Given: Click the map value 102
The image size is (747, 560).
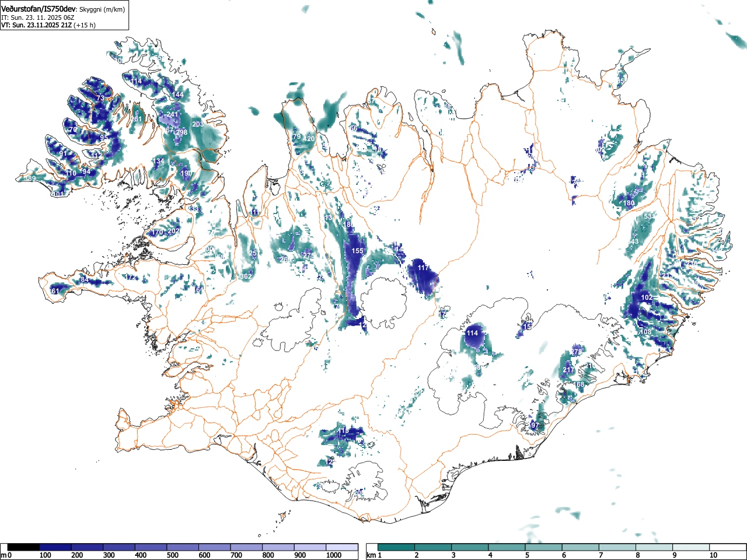Looking at the screenshot, I should 647,297.
